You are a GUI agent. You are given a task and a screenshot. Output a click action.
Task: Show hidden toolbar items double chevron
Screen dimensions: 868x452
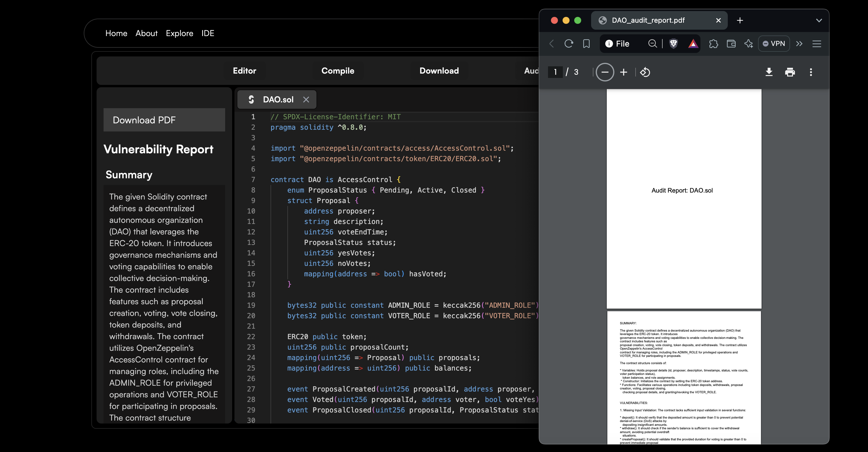(x=799, y=43)
